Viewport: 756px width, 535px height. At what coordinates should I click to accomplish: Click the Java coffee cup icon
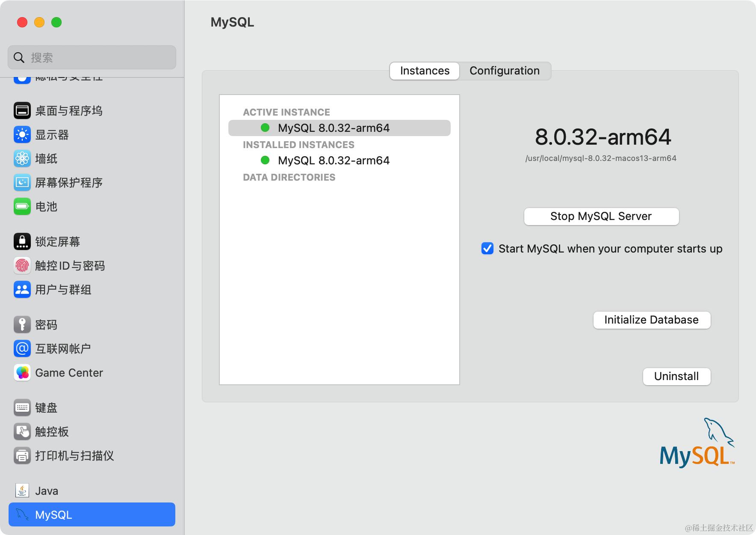[22, 491]
